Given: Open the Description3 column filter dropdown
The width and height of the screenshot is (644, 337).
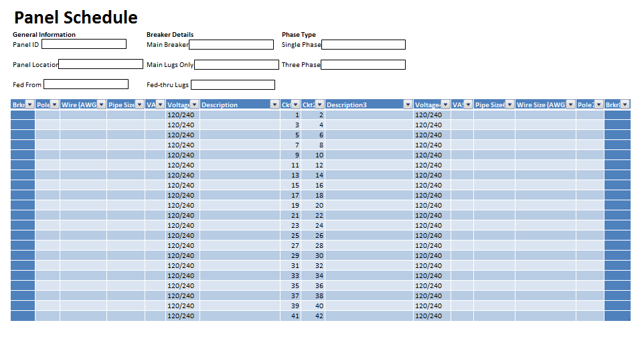Looking at the screenshot, I should point(407,105).
